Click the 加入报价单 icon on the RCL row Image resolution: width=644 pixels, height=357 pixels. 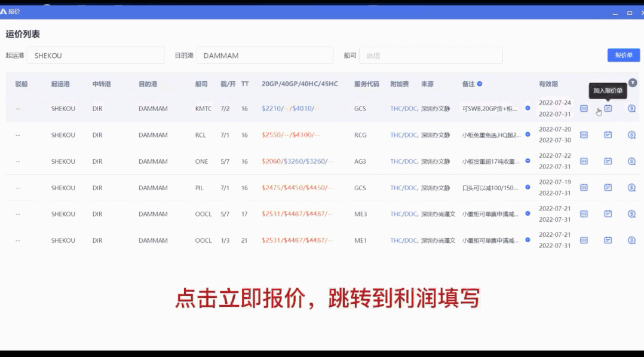[608, 135]
